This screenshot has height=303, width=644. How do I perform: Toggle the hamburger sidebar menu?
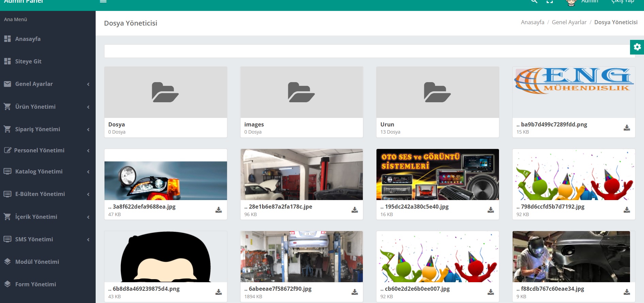103,1
